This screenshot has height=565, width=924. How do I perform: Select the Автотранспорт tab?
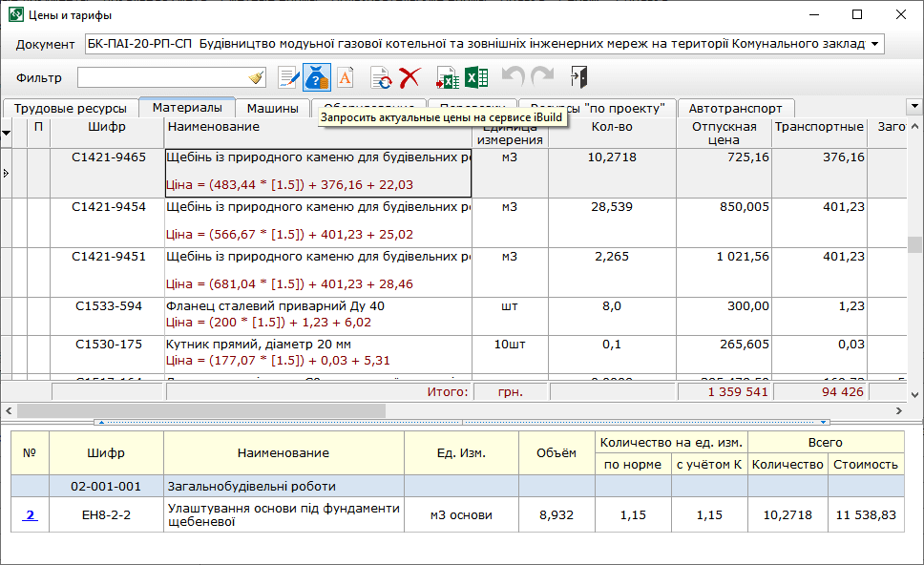pos(735,109)
